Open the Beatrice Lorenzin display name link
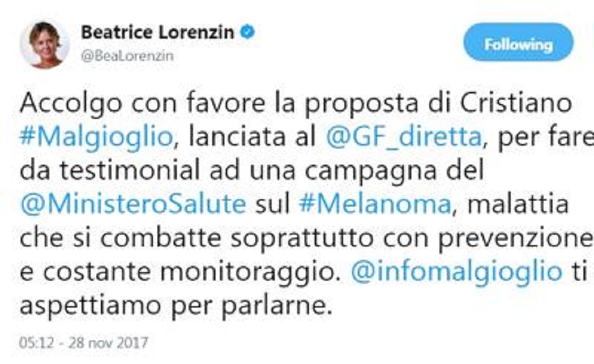The height and width of the screenshot is (364, 594). tap(157, 32)
